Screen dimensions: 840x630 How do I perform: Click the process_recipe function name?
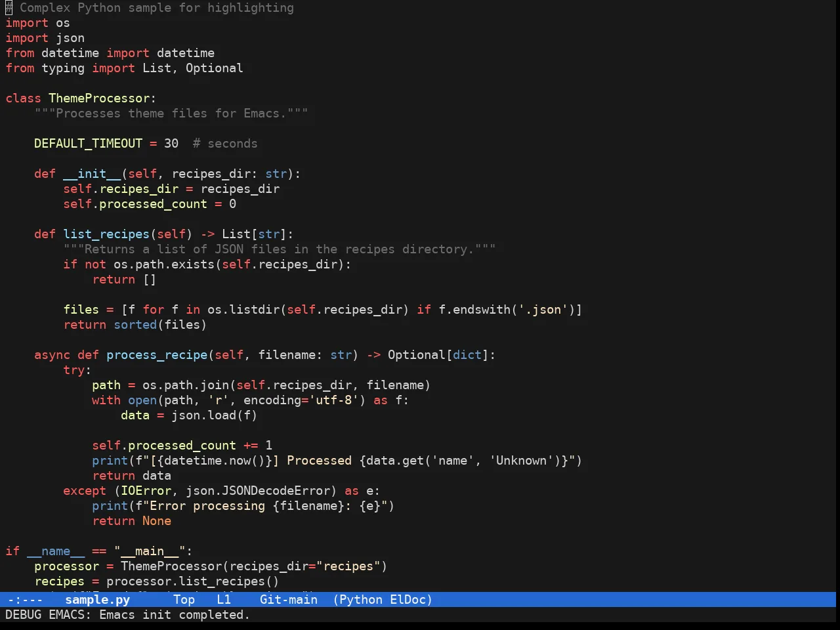[157, 355]
